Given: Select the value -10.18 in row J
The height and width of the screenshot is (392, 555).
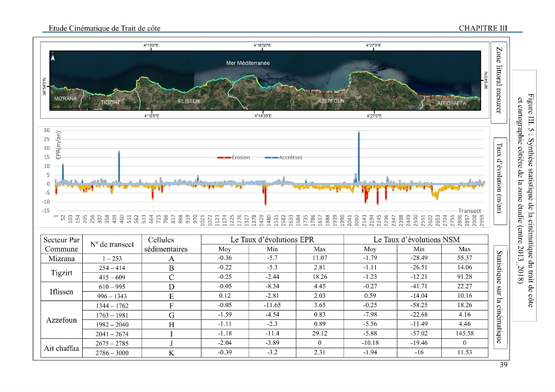Looking at the screenshot, I should point(370,343).
